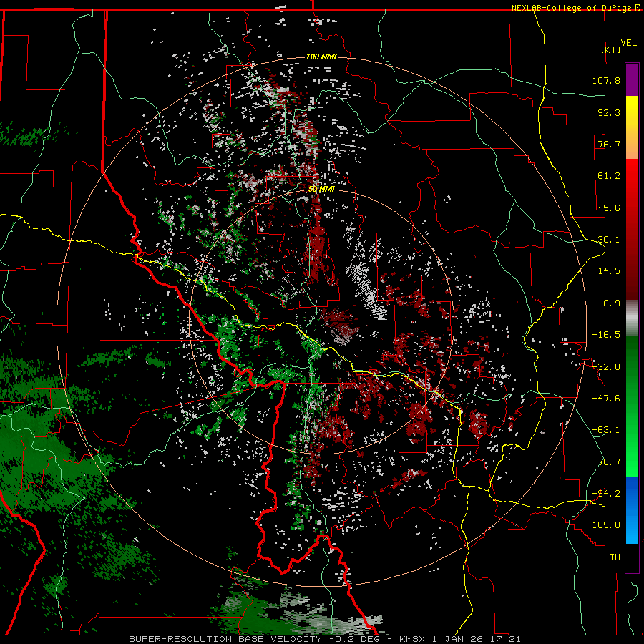Pick the black TH segment of color bar

pyautogui.click(x=632, y=558)
